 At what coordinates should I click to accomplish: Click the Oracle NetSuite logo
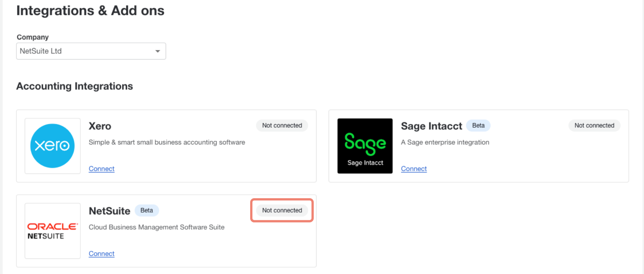coord(53,231)
